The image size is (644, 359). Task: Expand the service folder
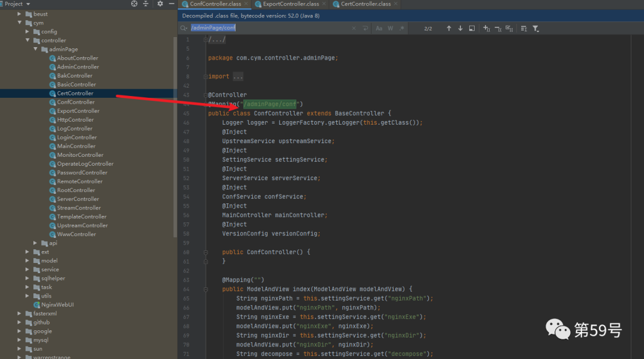point(27,270)
